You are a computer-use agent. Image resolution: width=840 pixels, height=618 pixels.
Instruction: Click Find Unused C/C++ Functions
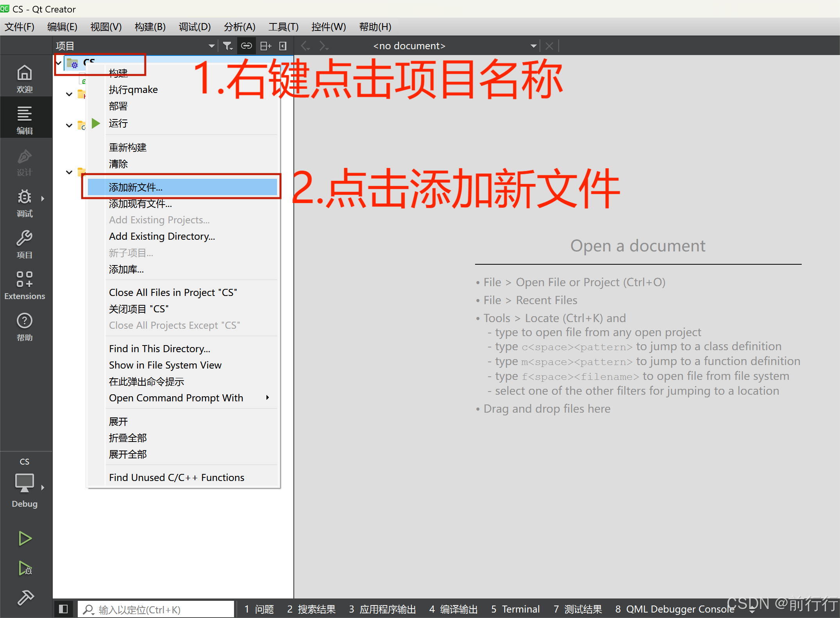pos(177,477)
